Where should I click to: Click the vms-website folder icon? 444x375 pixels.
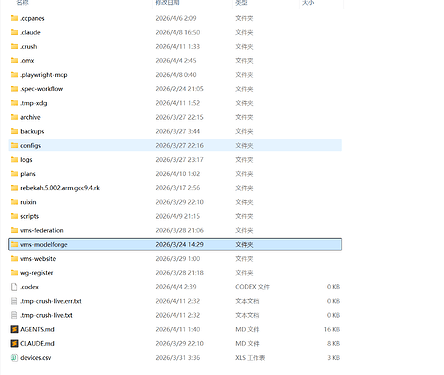coord(14,258)
